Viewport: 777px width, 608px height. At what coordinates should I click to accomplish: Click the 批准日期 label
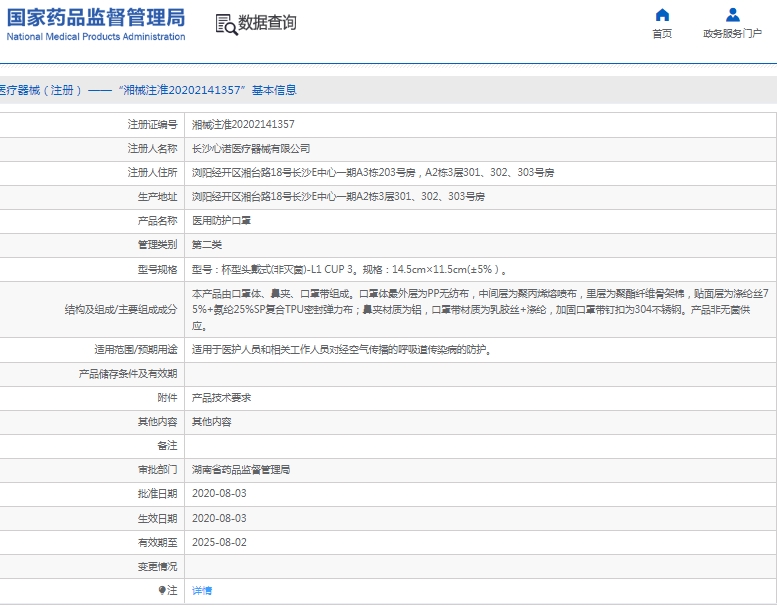(x=157, y=494)
